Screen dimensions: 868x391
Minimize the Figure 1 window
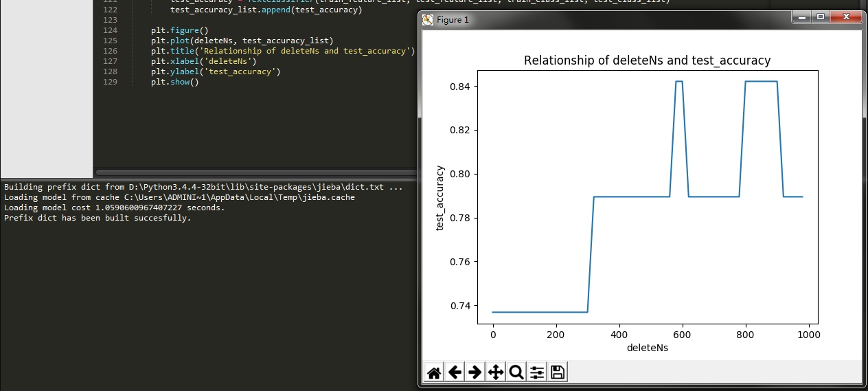click(801, 17)
